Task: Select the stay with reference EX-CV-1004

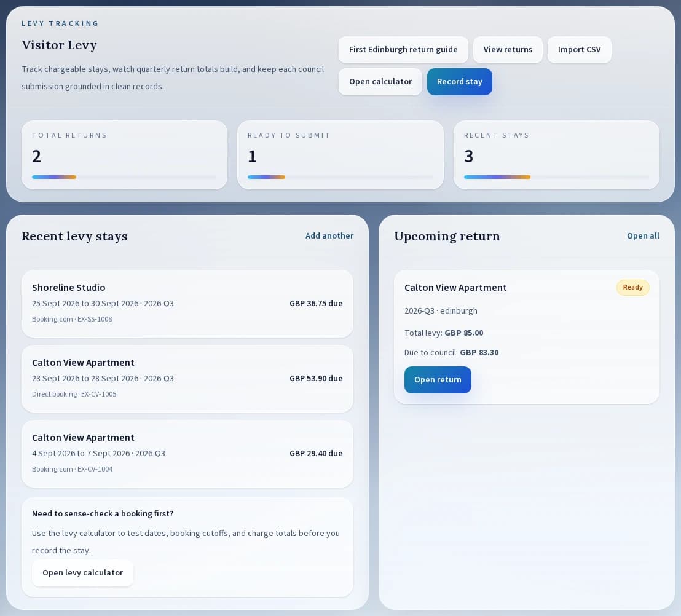Action: tap(187, 454)
